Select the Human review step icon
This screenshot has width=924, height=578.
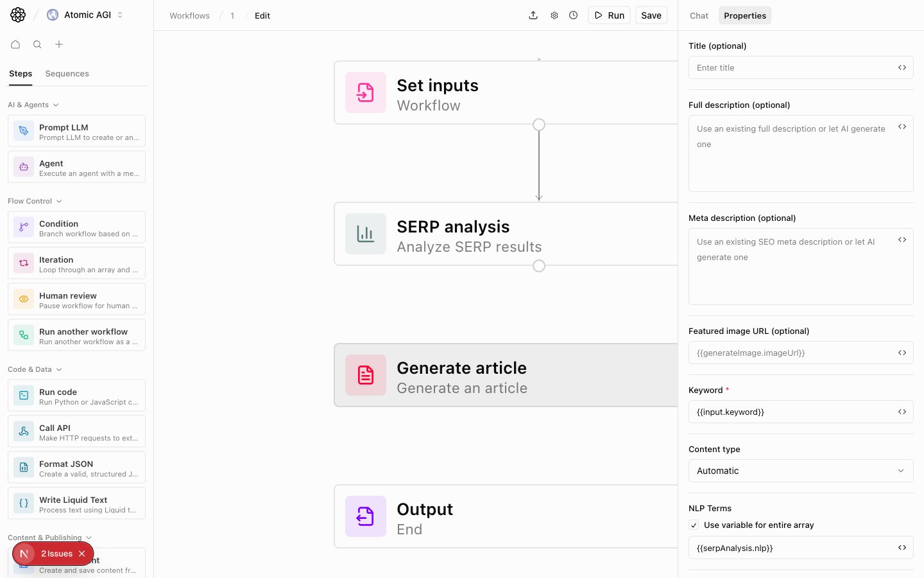click(24, 299)
